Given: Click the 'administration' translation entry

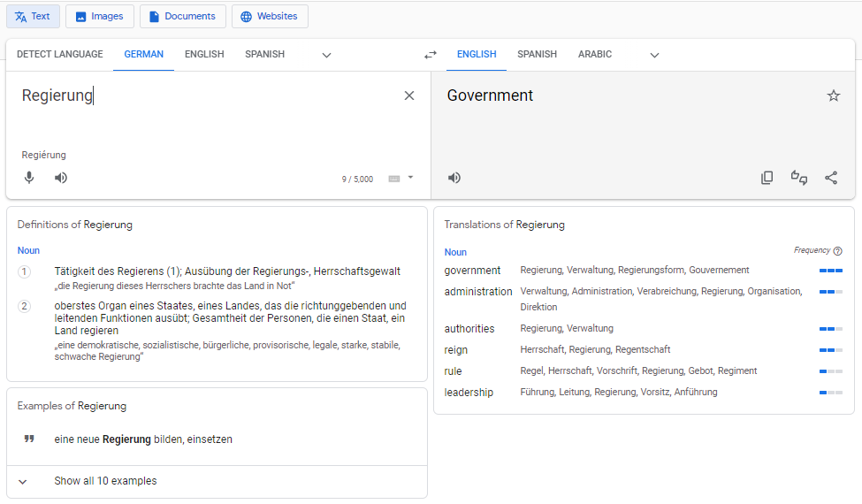Looking at the screenshot, I should tap(478, 291).
